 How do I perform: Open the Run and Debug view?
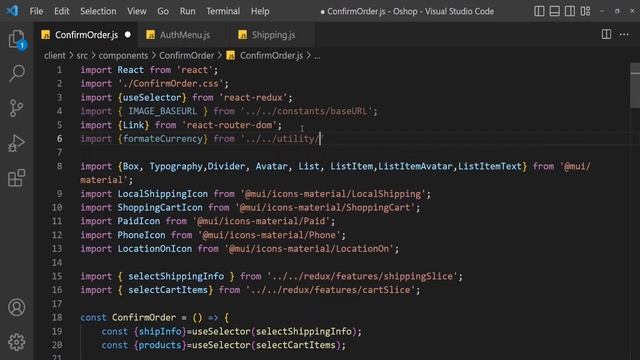pyautogui.click(x=16, y=143)
